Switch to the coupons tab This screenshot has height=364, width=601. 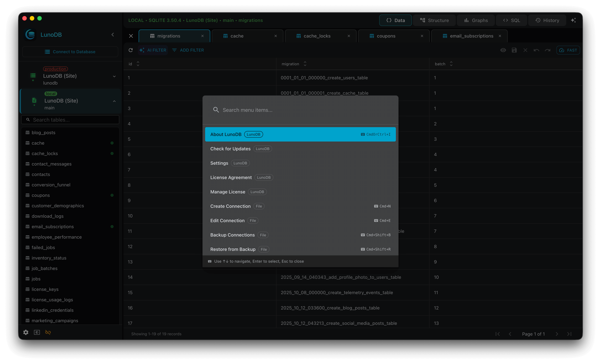[386, 36]
